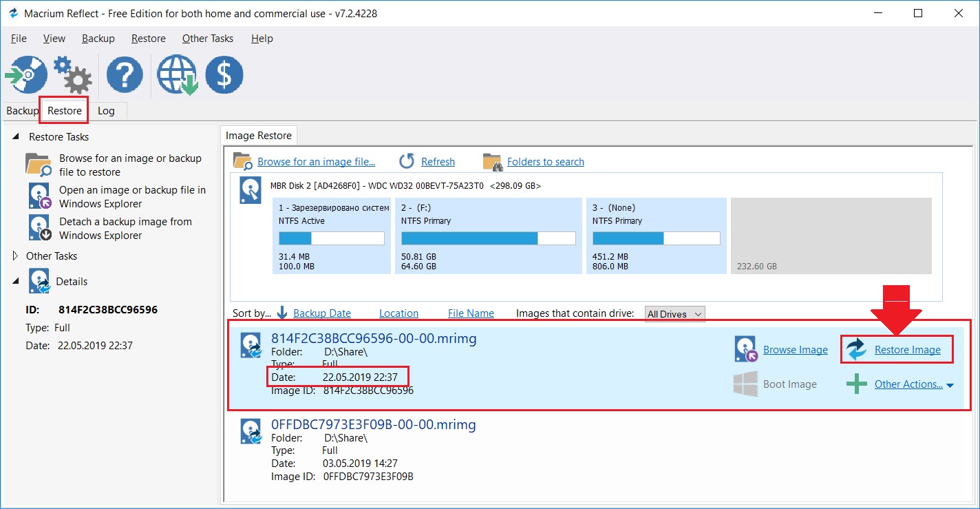980x509 pixels.
Task: Open the View menu
Action: point(54,39)
